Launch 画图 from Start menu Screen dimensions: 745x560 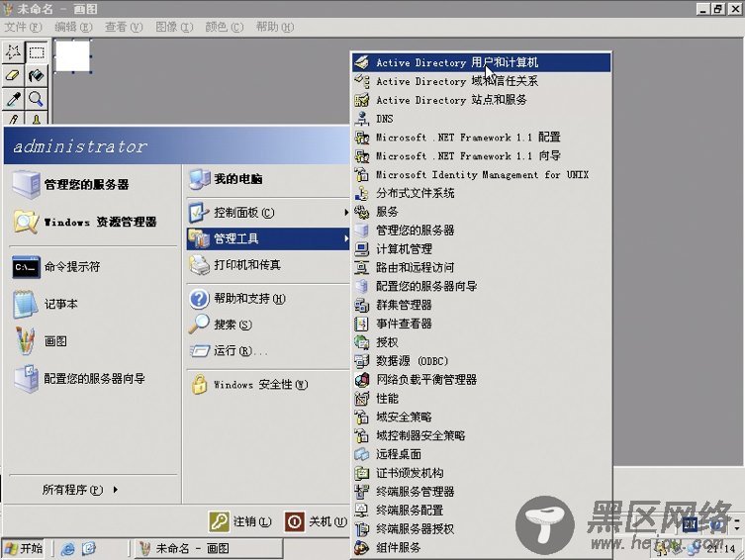click(93, 341)
